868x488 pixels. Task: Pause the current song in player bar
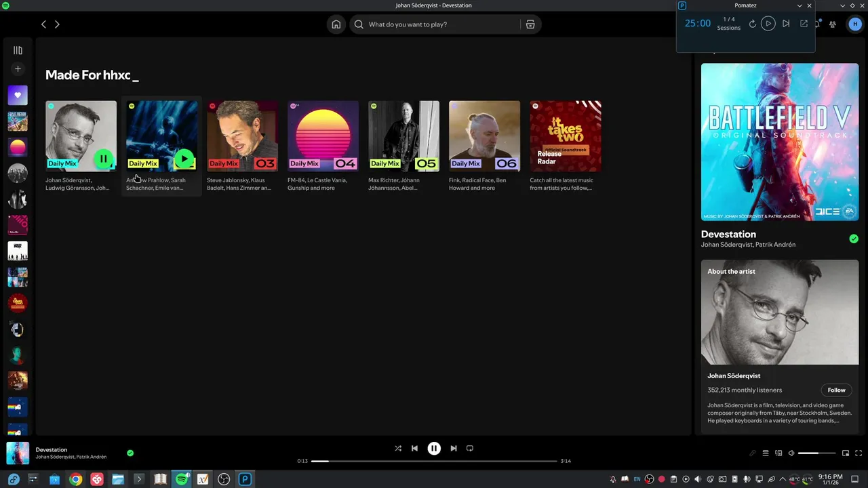coord(434,448)
